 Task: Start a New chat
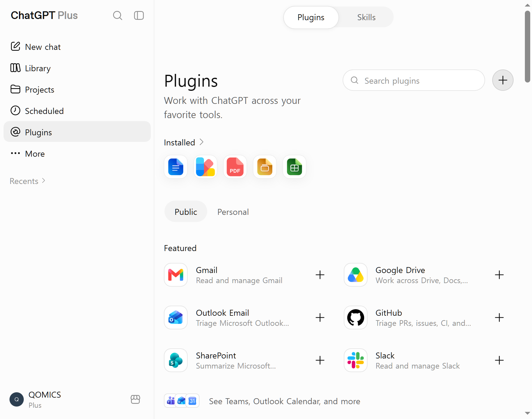(x=77, y=47)
